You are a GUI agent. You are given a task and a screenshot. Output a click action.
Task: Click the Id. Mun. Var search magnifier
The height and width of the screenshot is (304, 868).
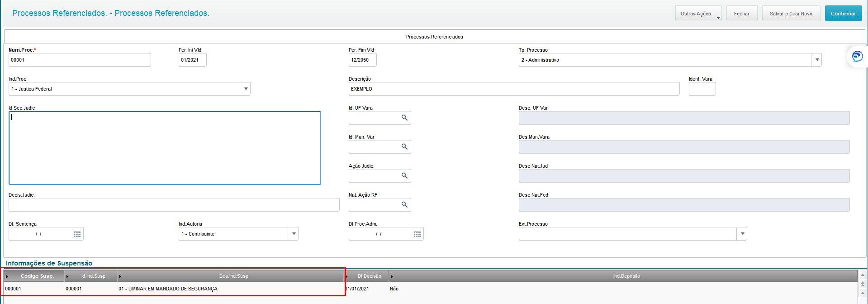pos(404,147)
